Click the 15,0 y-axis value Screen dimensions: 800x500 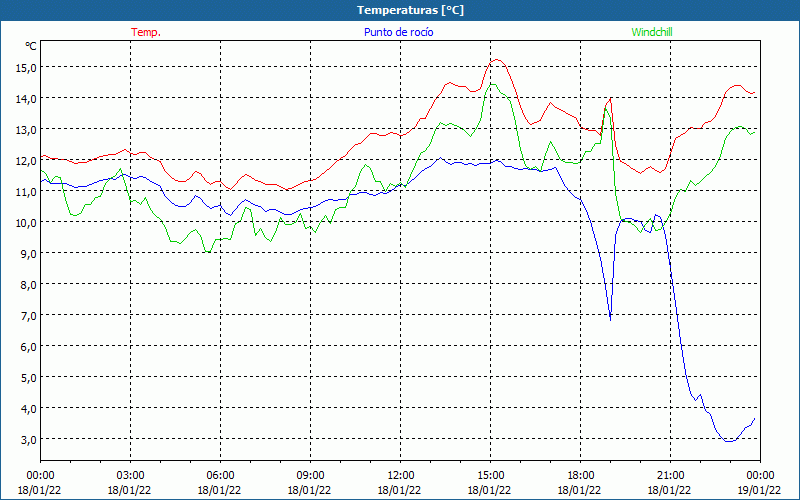tap(25, 68)
